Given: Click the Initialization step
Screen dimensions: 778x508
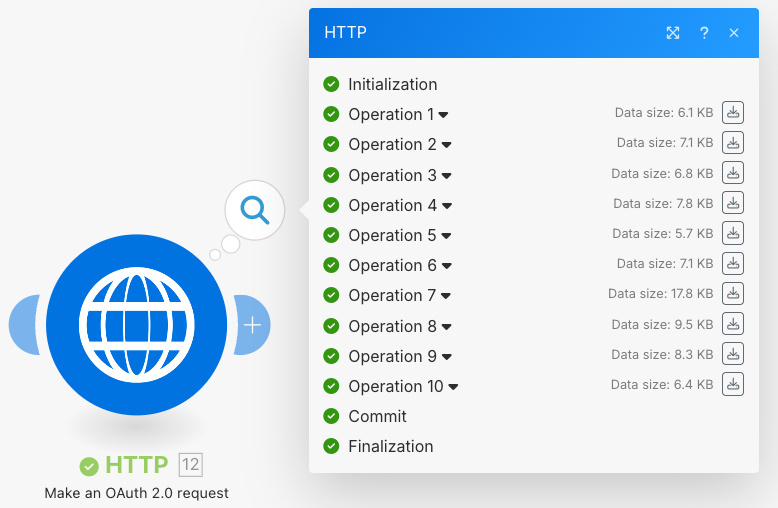Looking at the screenshot, I should tap(392, 84).
